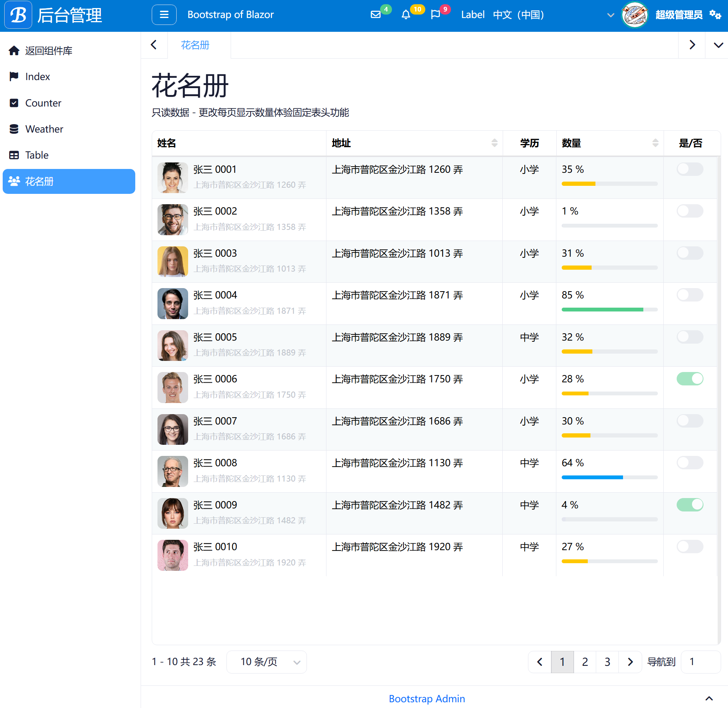The image size is (728, 708).
Task: Click the home icon beside 返回组件库
Action: point(14,51)
